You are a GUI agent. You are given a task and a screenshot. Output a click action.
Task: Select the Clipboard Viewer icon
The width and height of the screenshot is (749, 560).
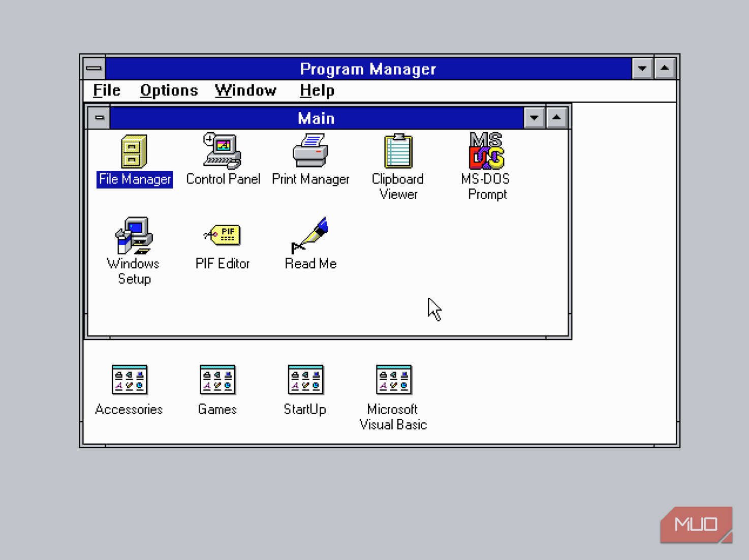[398, 151]
